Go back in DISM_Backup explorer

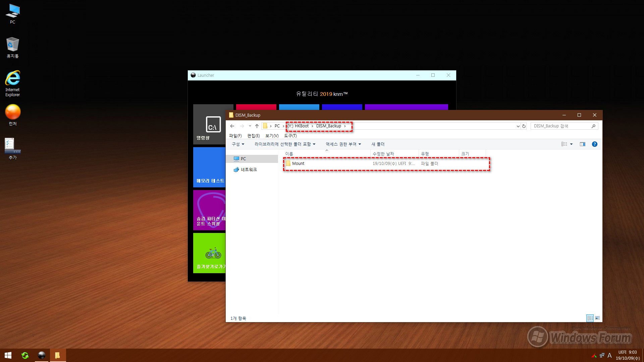click(232, 126)
